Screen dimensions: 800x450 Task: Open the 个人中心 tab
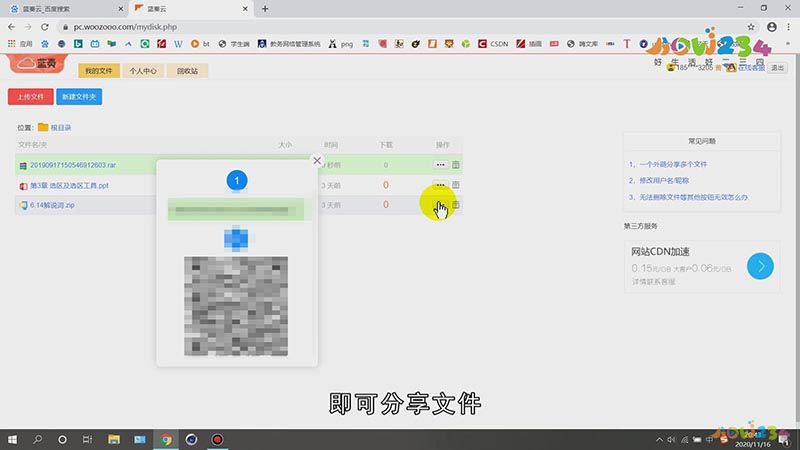tap(143, 71)
